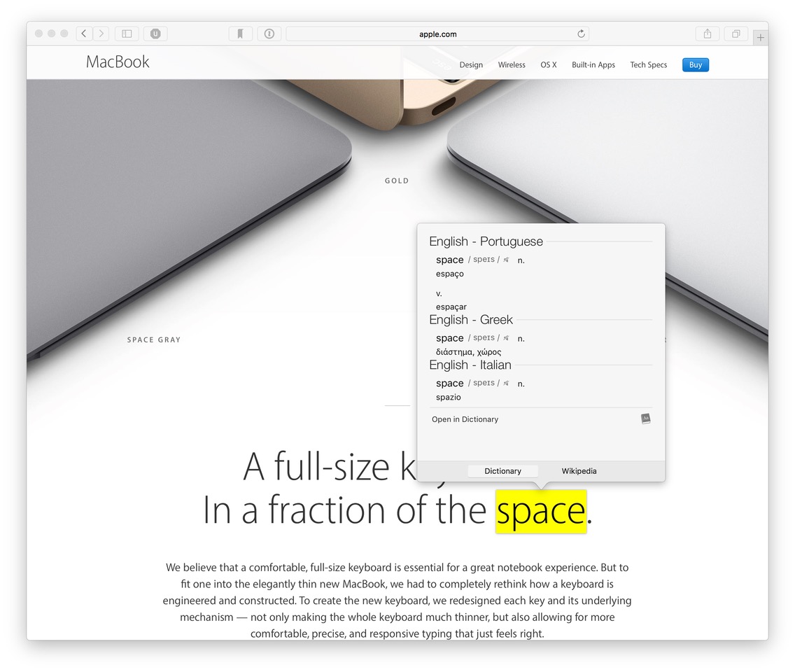This screenshot has width=795, height=672.
Task: Show all tabs overview icon
Action: (x=736, y=34)
